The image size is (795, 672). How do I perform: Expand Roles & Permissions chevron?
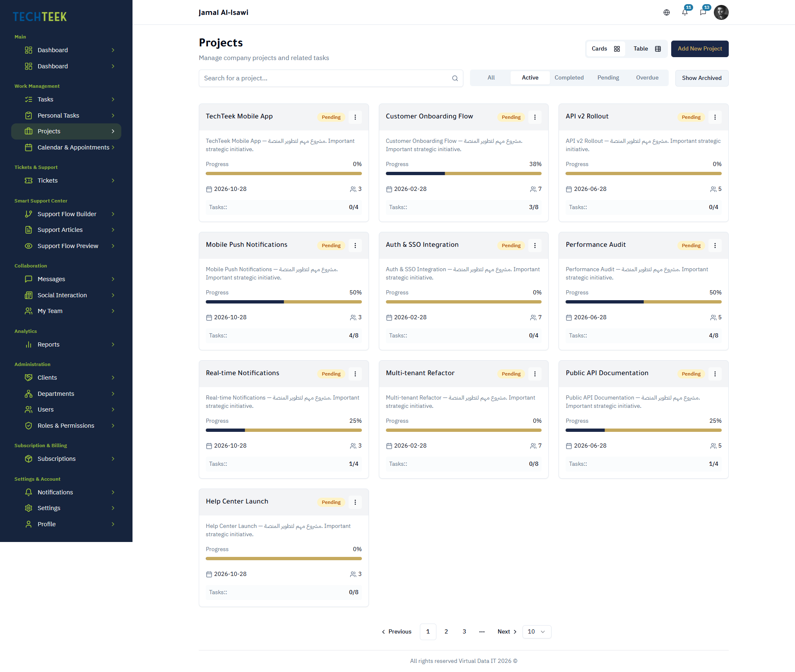(113, 426)
